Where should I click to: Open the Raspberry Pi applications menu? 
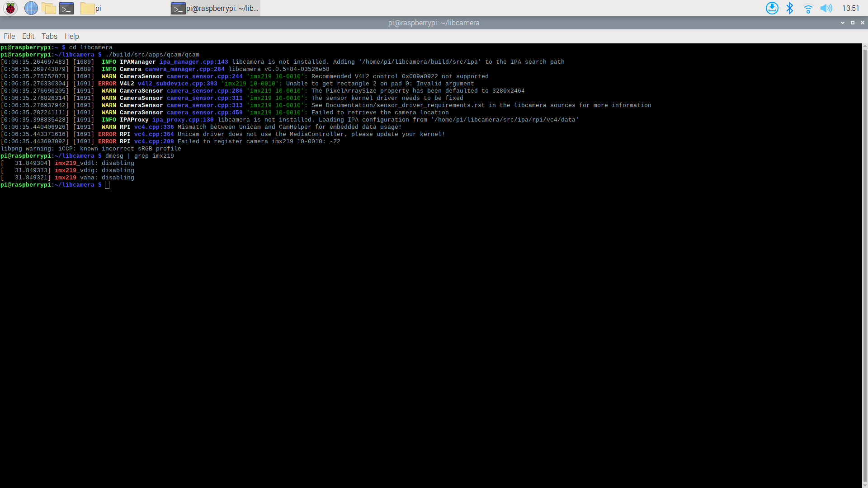(10, 8)
